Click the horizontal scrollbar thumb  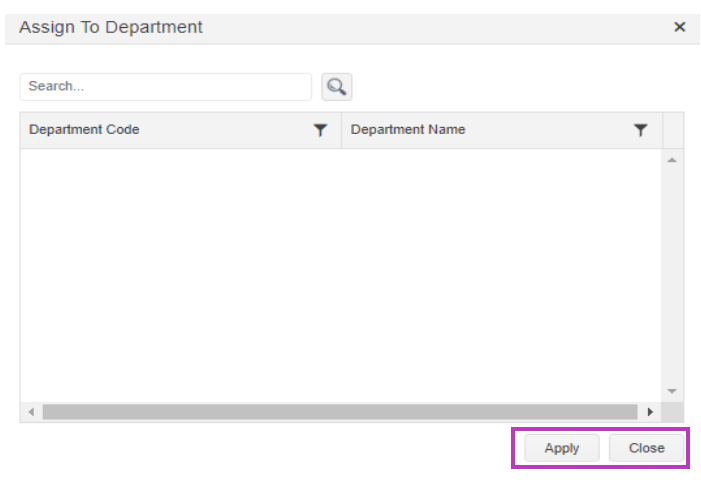[x=340, y=412]
